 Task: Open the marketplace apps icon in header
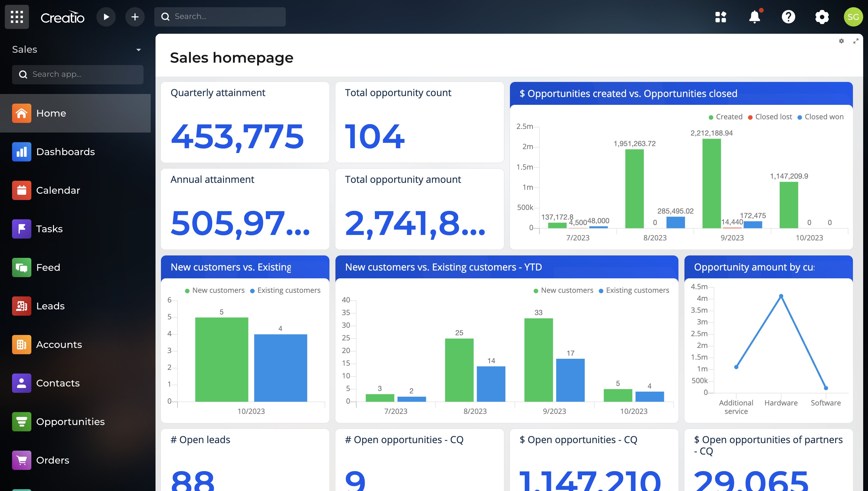tap(721, 17)
